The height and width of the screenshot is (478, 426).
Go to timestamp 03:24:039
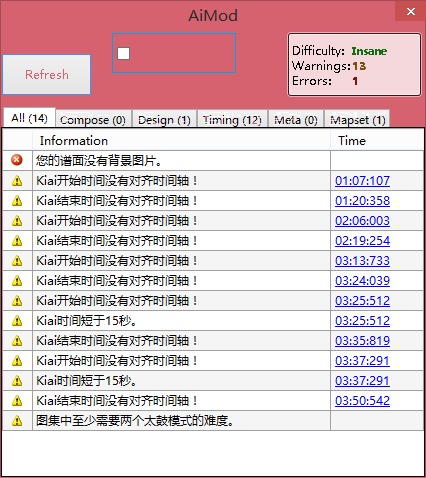tap(362, 281)
